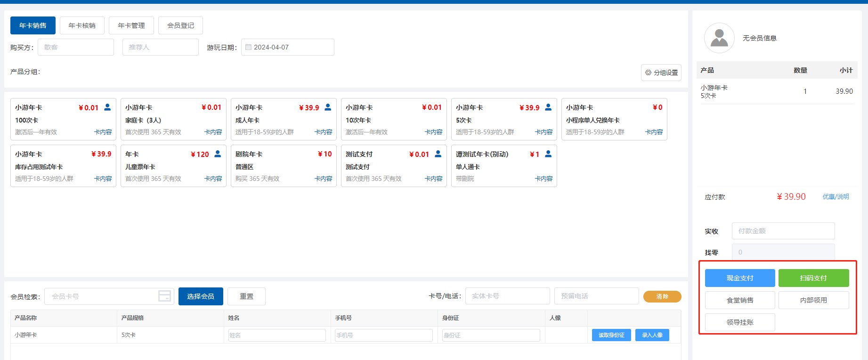Click the person icon on 儿童票年卡 card
Image resolution: width=868 pixels, height=360 pixels.
click(x=218, y=154)
